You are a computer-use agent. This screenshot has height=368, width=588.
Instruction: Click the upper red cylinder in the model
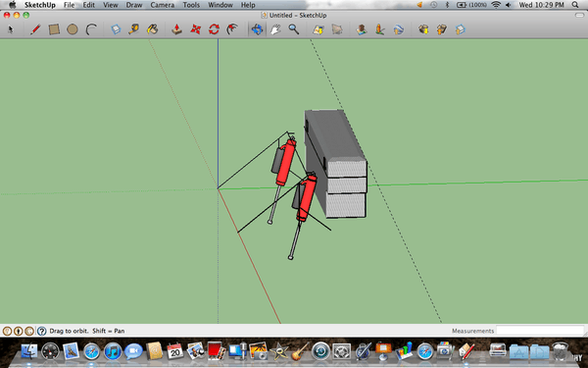pos(285,162)
